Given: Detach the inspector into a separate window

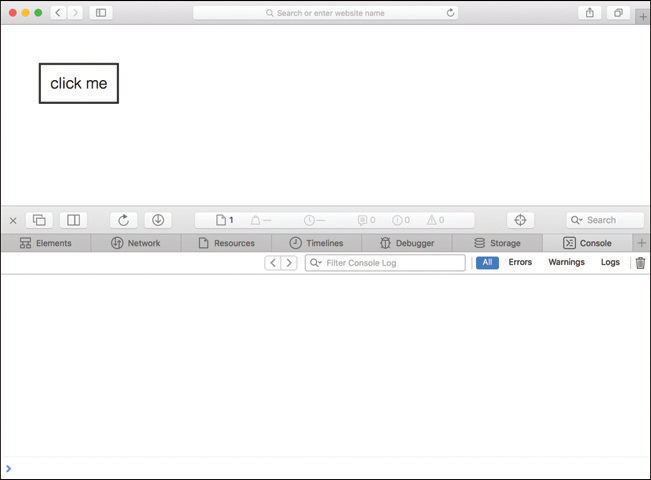Looking at the screenshot, I should pos(40,220).
